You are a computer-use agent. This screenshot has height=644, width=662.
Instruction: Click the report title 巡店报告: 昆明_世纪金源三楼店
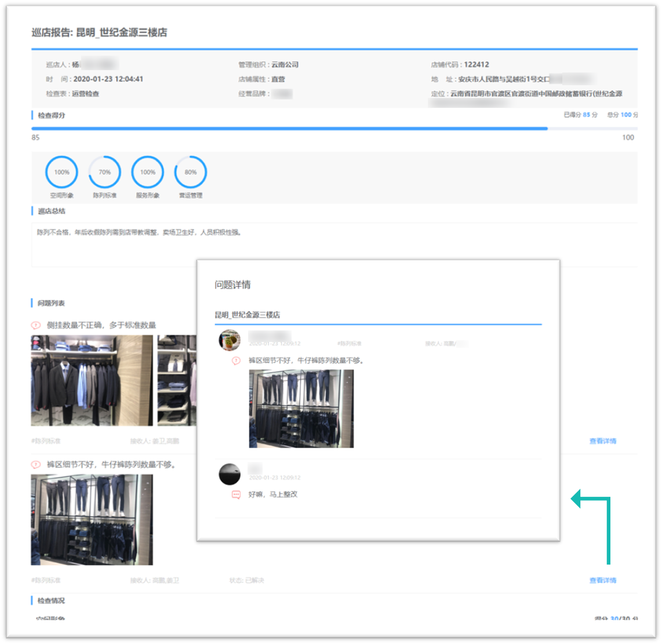[x=99, y=32]
